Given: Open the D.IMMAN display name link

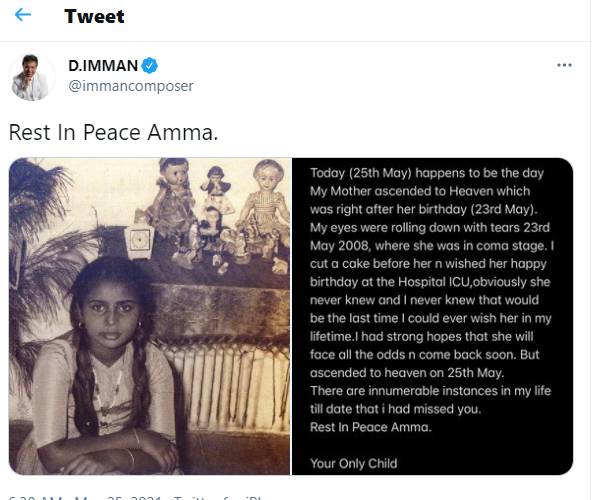Looking at the screenshot, I should click(x=103, y=65).
